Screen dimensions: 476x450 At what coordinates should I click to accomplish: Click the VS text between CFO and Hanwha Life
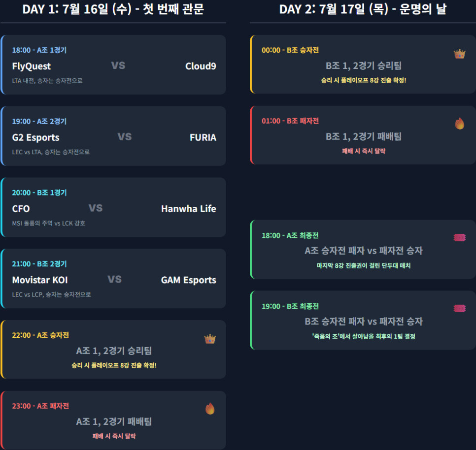tap(96, 208)
